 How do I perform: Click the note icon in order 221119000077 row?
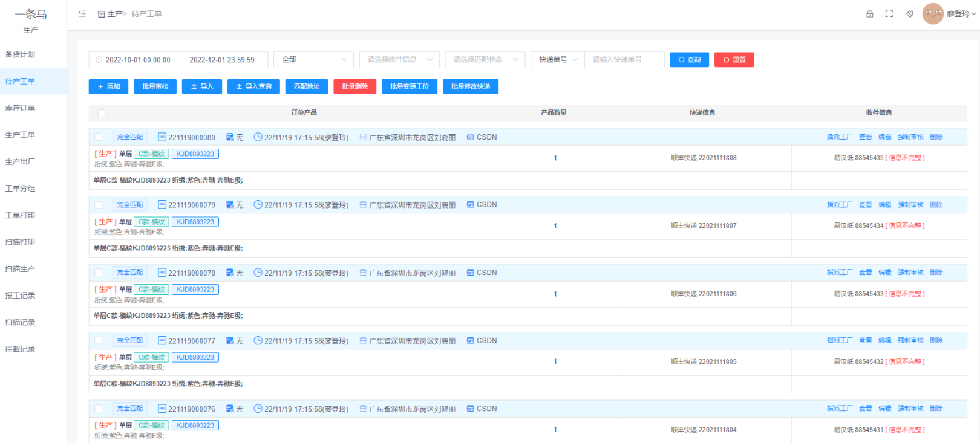click(x=230, y=341)
